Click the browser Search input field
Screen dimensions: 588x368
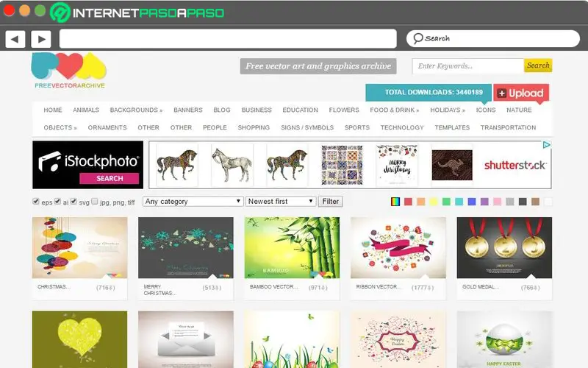493,39
